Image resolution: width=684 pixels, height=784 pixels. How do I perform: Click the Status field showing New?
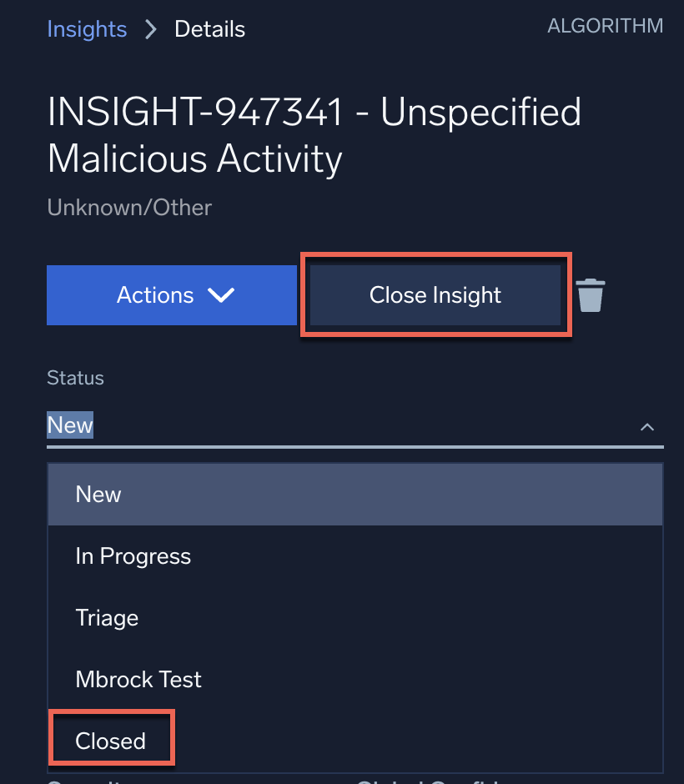point(334,425)
